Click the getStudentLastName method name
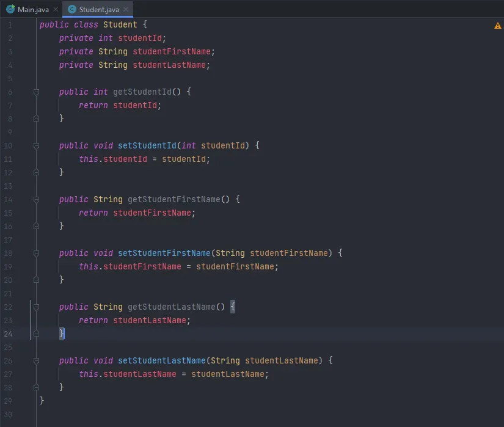Viewport: 504px width, 427px height. (171, 307)
